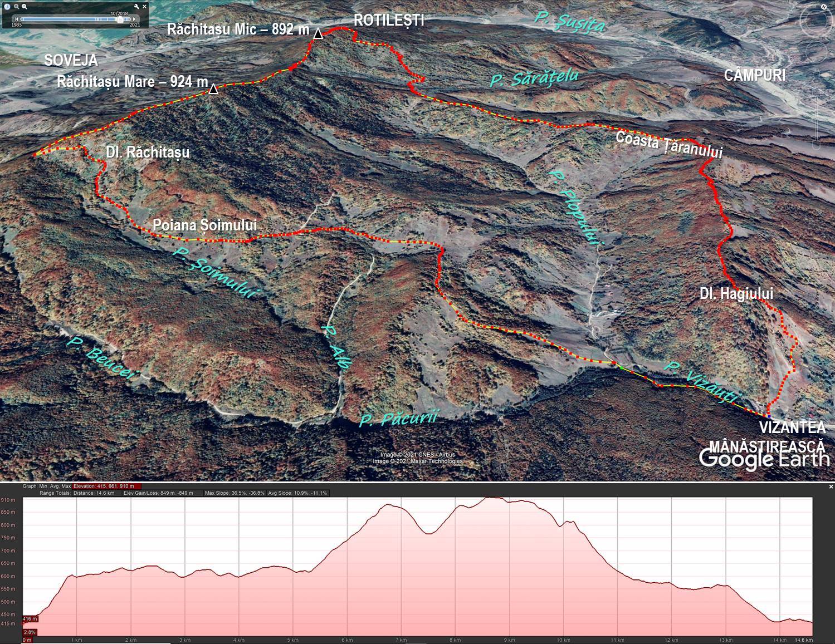Step to previous imagery date
The image size is (835, 644).
[17, 19]
